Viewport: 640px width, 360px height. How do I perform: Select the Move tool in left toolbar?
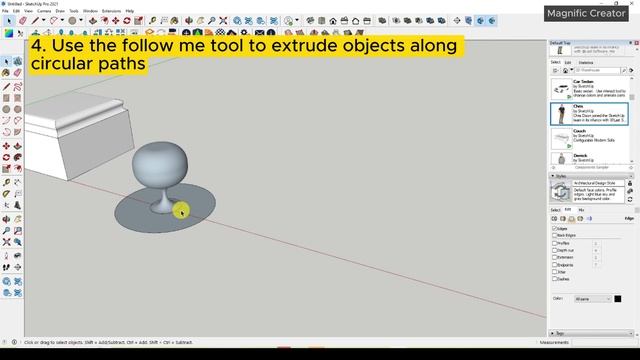click(x=6, y=146)
